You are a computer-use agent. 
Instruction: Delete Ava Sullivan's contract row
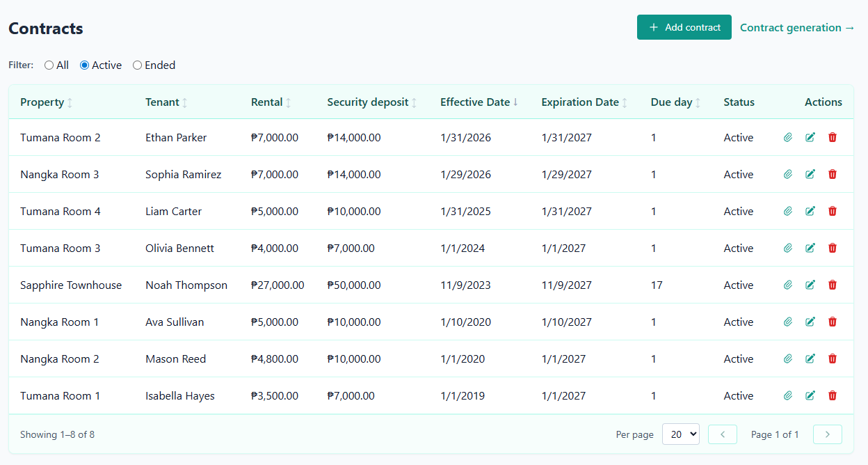point(833,322)
